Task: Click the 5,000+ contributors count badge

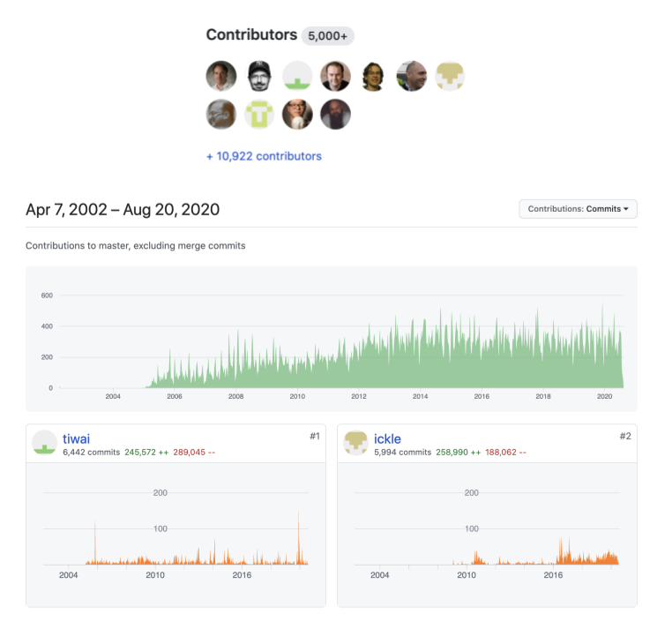Action: click(x=328, y=35)
